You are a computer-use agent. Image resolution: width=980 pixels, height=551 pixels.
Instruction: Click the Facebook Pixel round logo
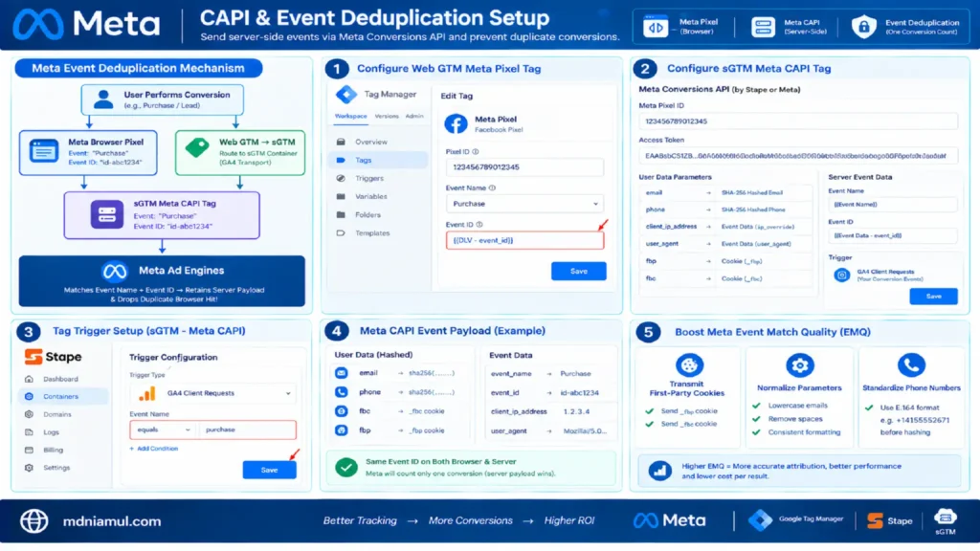point(457,123)
